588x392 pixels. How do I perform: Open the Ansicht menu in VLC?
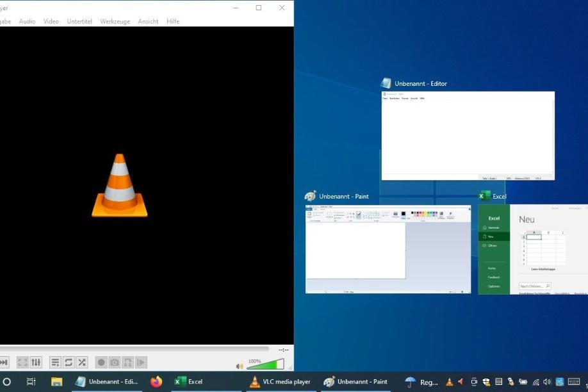(x=148, y=21)
